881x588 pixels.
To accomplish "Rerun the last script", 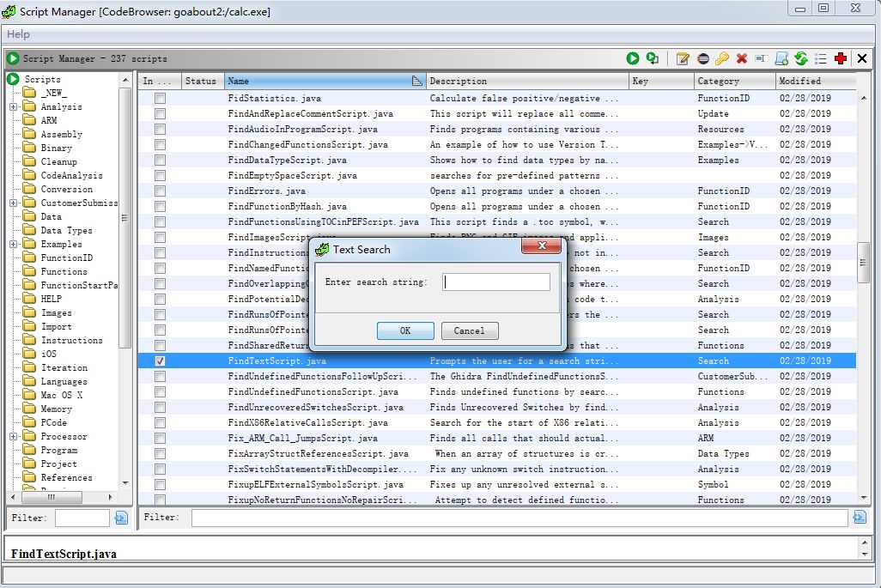I will pos(653,58).
